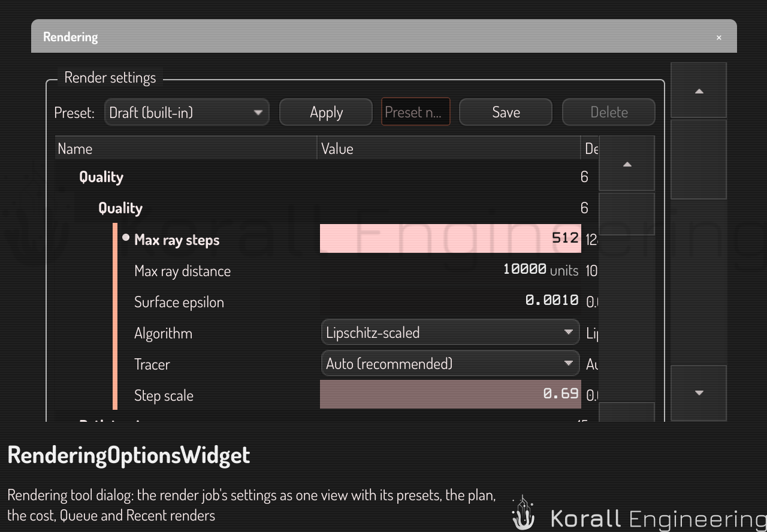Image resolution: width=767 pixels, height=532 pixels.
Task: Click the Delete preset button
Action: [x=609, y=112]
